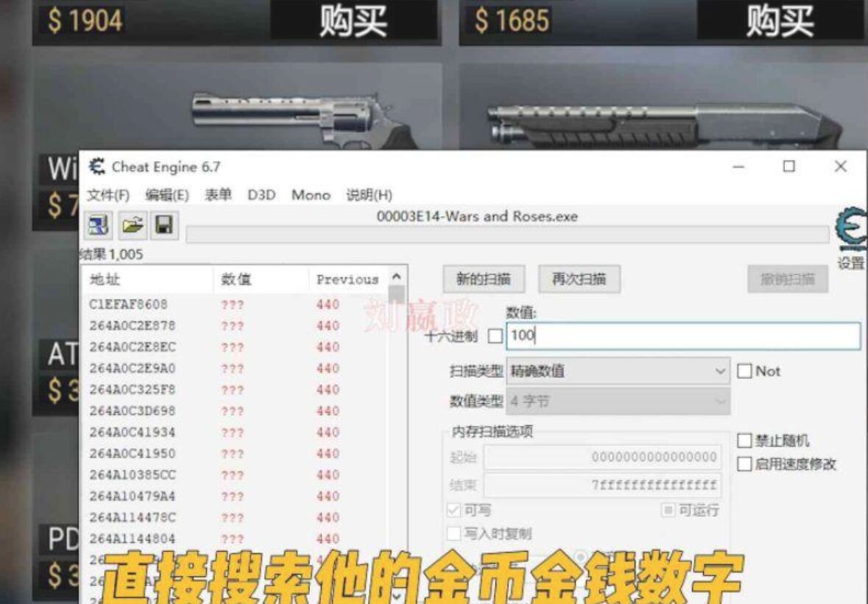Image resolution: width=868 pixels, height=604 pixels.
Task: Enable 禁止随机 checkbox
Action: 744,441
